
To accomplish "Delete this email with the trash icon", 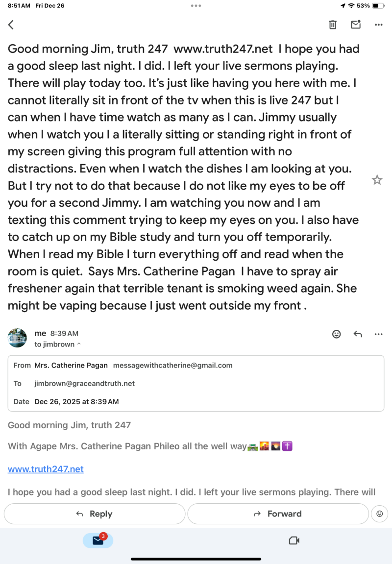I will [333, 25].
